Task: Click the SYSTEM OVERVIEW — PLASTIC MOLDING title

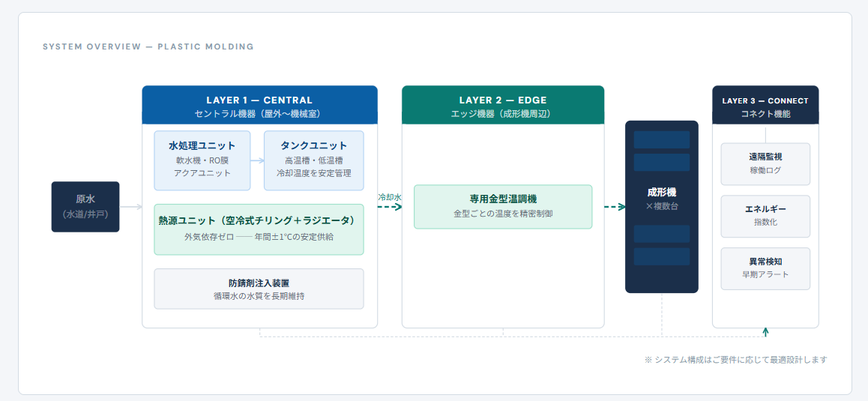Action: [148, 46]
